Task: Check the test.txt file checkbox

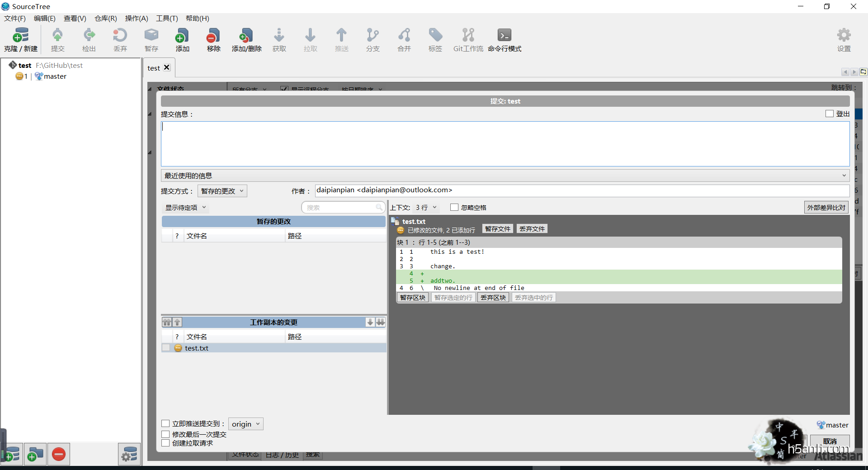Action: (x=166, y=348)
